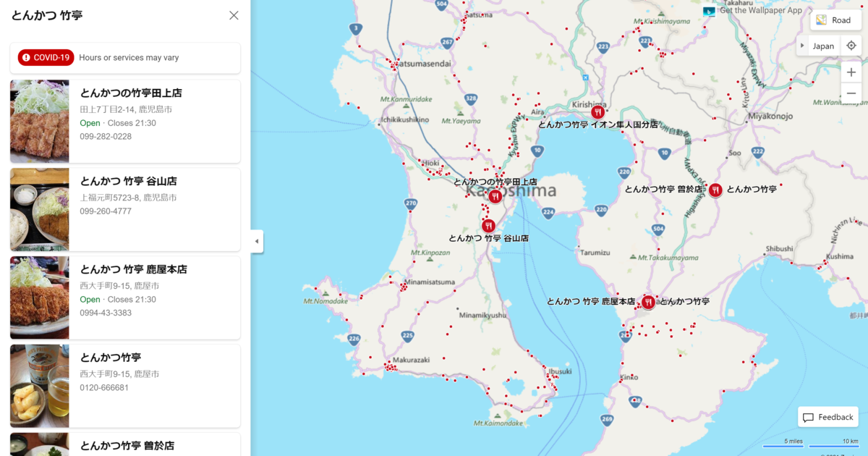
Task: Open the とんかつ 竹亭 鹿屋本店 photo thumbnail
Action: pyautogui.click(x=40, y=297)
